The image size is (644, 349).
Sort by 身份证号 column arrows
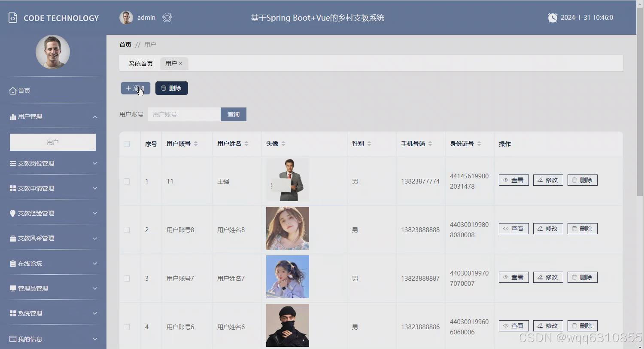point(479,144)
